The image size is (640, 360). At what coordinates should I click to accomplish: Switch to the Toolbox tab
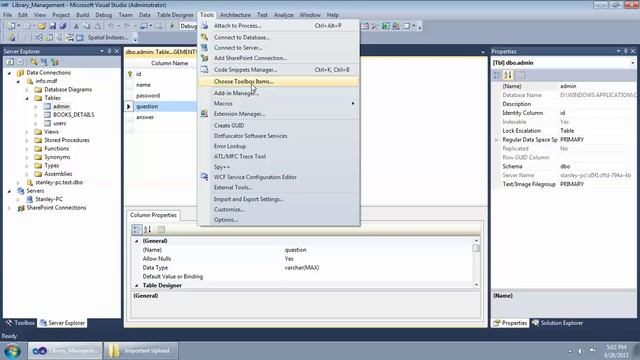point(20,323)
